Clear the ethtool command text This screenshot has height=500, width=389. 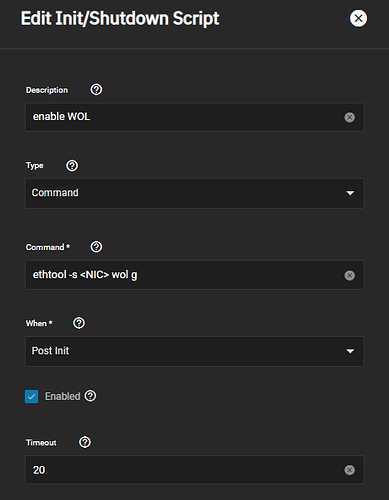click(349, 275)
